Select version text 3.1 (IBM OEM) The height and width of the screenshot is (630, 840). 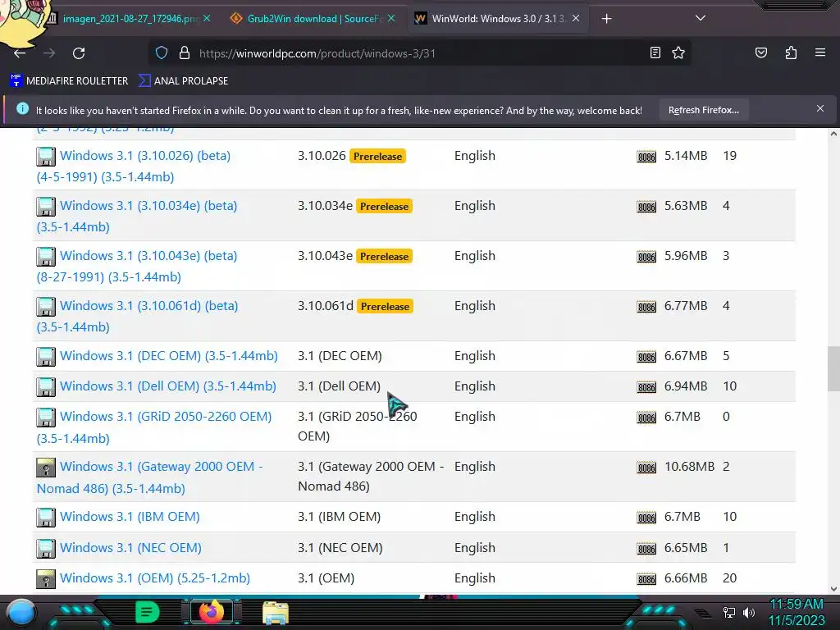[x=339, y=517]
